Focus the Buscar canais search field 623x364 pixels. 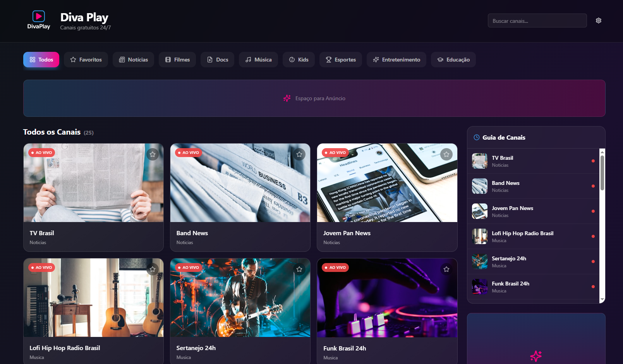(537, 21)
